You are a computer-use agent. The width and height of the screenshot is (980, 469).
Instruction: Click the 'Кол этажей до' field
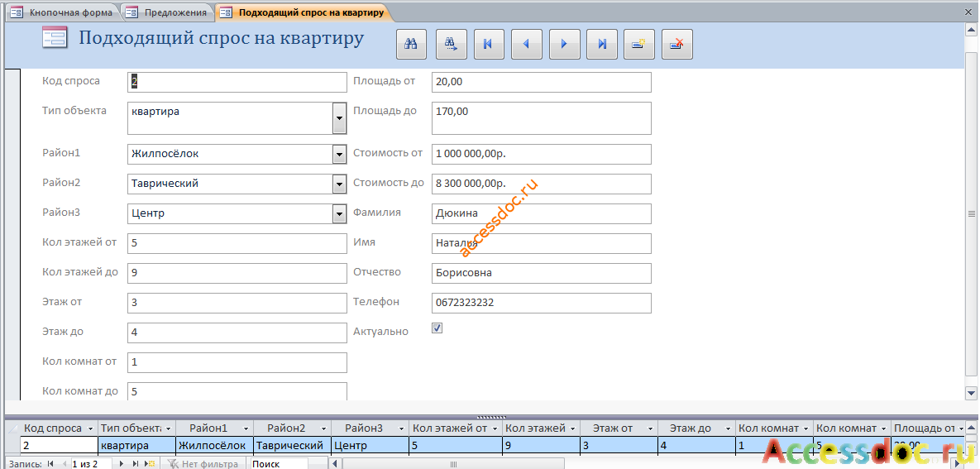tap(237, 273)
